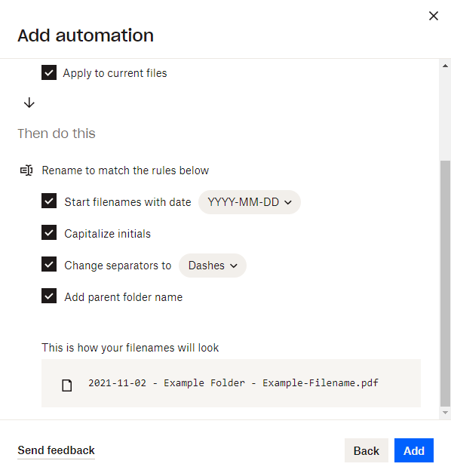Image resolution: width=451 pixels, height=476 pixels.
Task: Click the Add button
Action: (x=414, y=450)
